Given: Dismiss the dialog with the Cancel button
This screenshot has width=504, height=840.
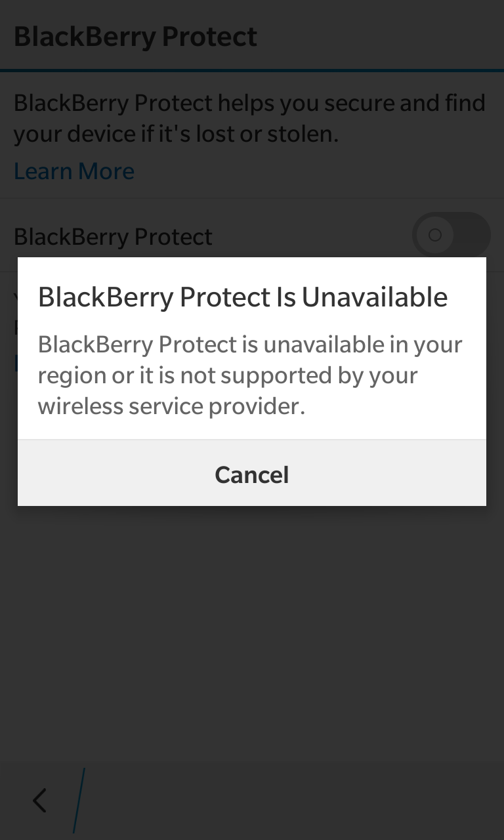Looking at the screenshot, I should (252, 474).
